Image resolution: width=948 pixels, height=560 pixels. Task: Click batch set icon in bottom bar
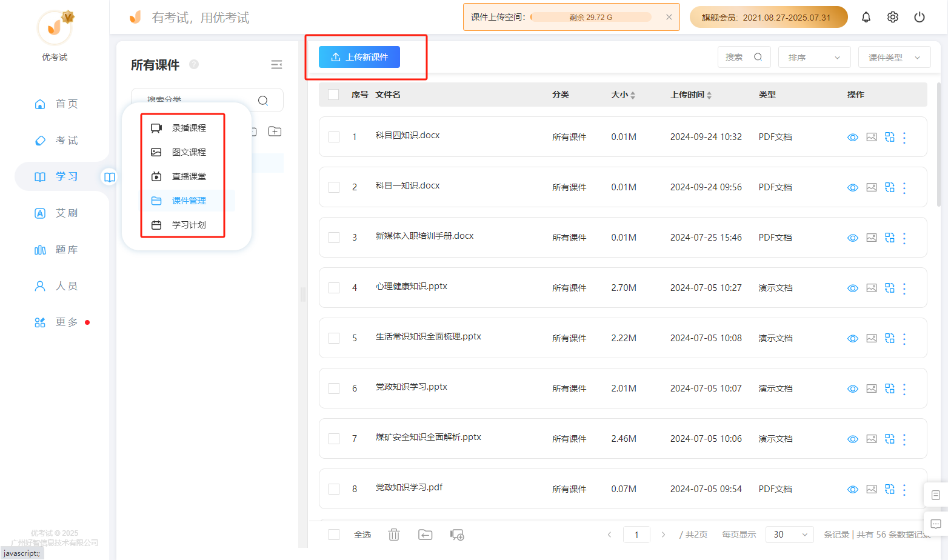(x=457, y=535)
